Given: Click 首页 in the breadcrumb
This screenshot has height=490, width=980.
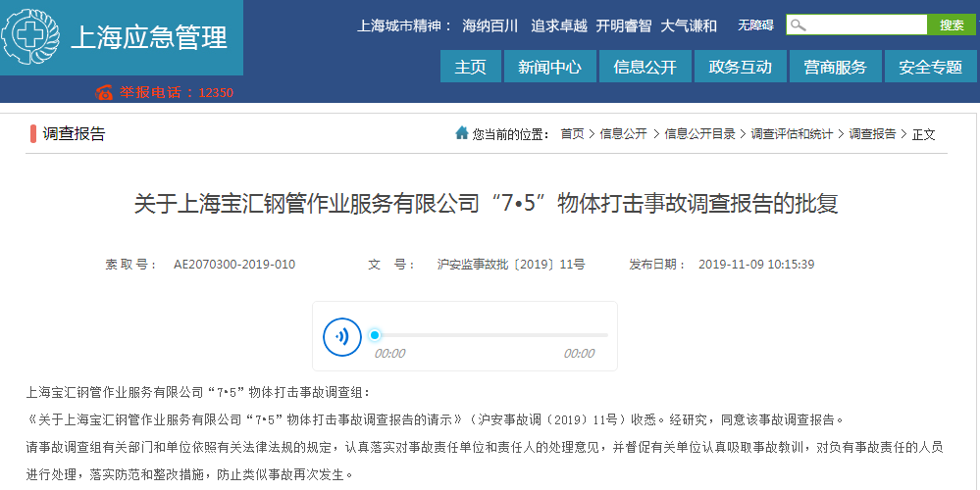Looking at the screenshot, I should 572,133.
